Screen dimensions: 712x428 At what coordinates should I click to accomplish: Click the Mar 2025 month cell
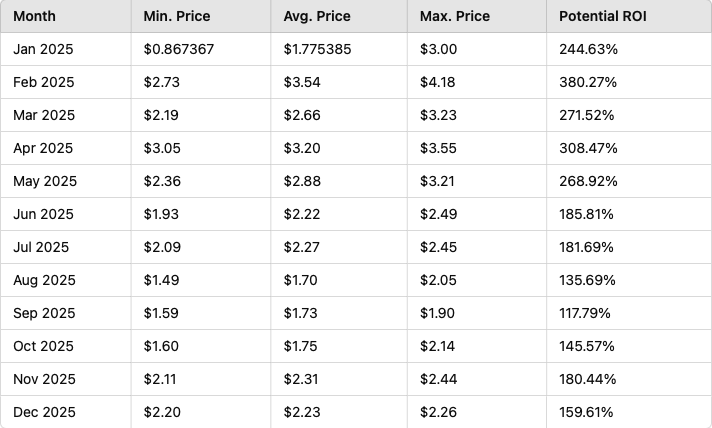point(44,115)
